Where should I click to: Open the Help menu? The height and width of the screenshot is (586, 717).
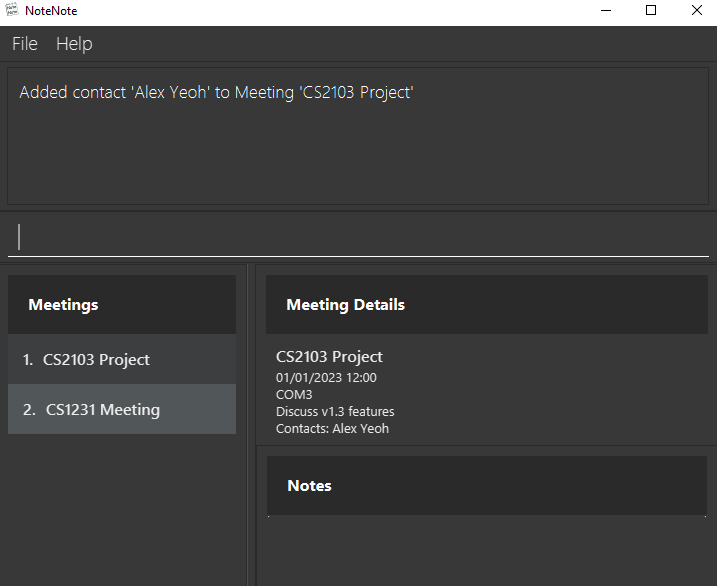[74, 44]
